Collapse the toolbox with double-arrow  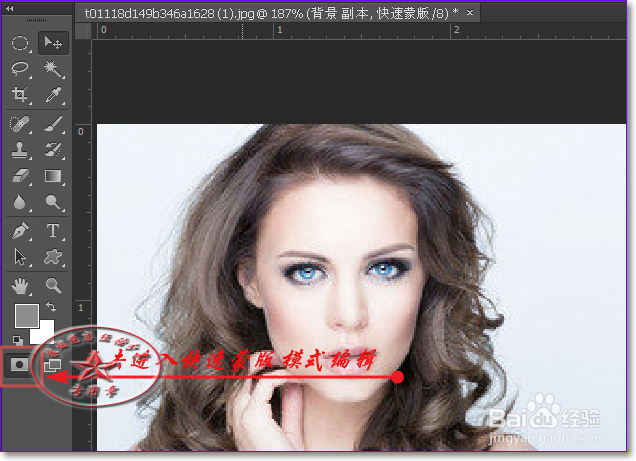[x=10, y=8]
